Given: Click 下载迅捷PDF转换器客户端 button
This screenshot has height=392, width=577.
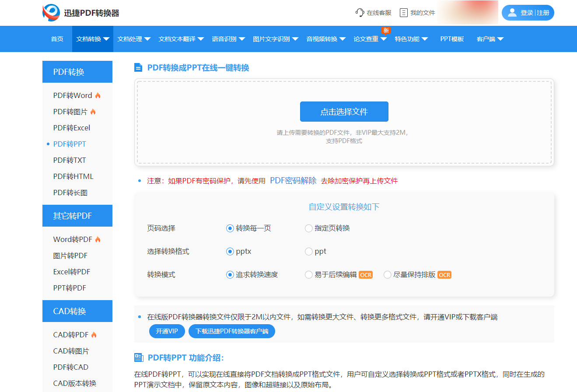Looking at the screenshot, I should coord(232,331).
